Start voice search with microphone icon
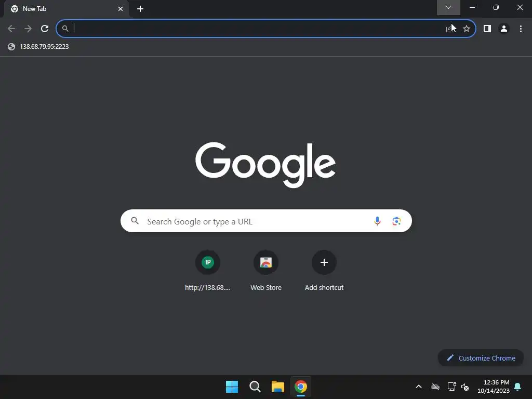 click(377, 221)
